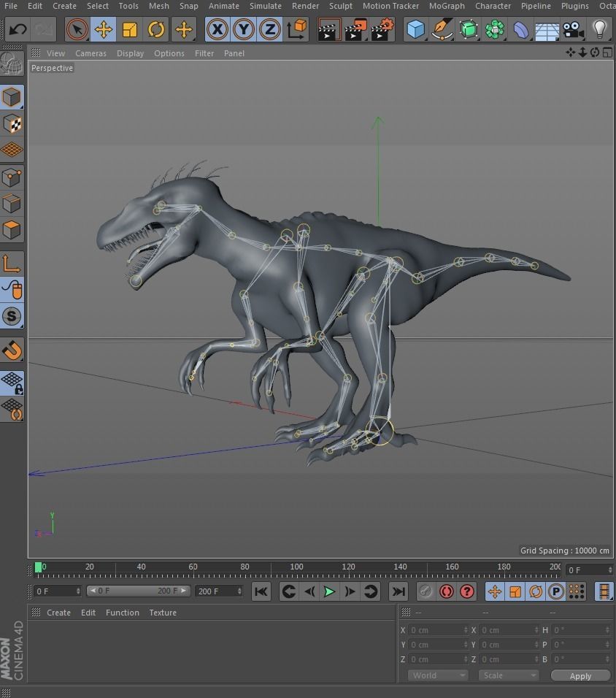Switch to Polygons mode
The height and width of the screenshot is (698, 616).
click(12, 231)
